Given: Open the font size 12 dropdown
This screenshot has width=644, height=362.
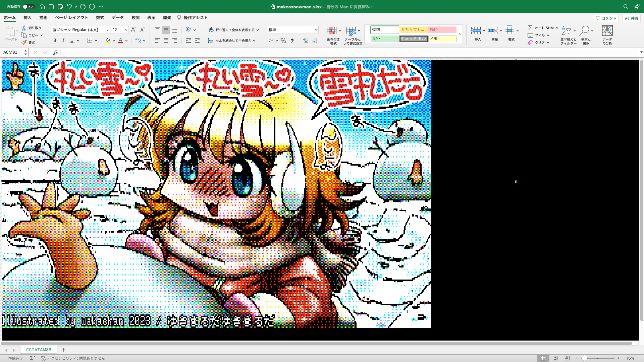Looking at the screenshot, I should point(126,30).
